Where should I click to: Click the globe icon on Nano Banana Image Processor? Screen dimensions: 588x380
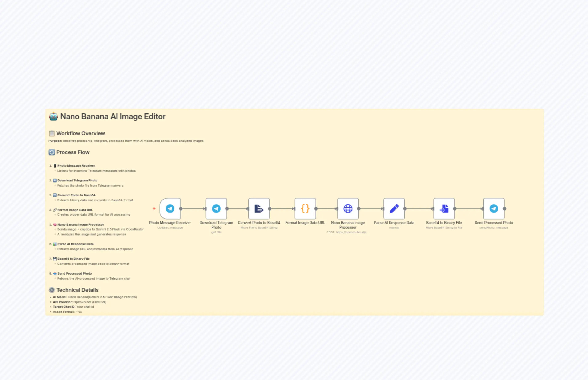[x=348, y=208]
